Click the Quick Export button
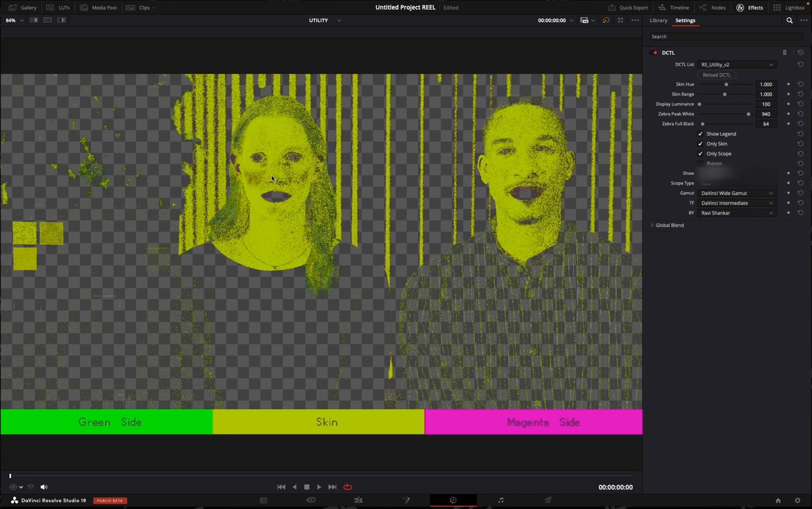This screenshot has height=509, width=812. (x=628, y=8)
